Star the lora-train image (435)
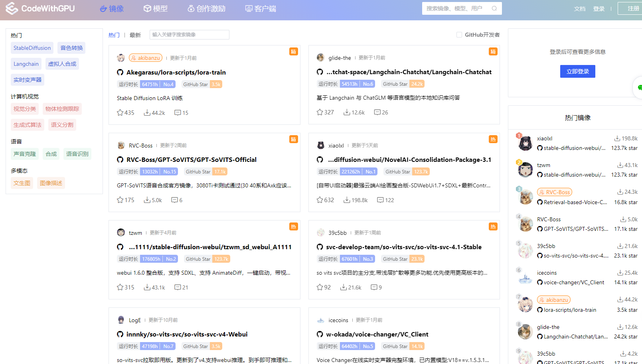This screenshot has width=642, height=364. (x=120, y=113)
